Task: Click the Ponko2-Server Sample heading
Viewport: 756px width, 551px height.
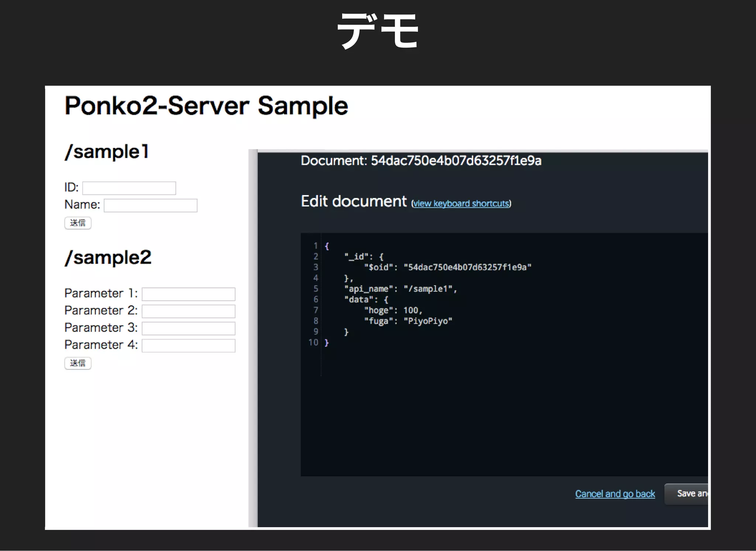Action: click(x=206, y=106)
